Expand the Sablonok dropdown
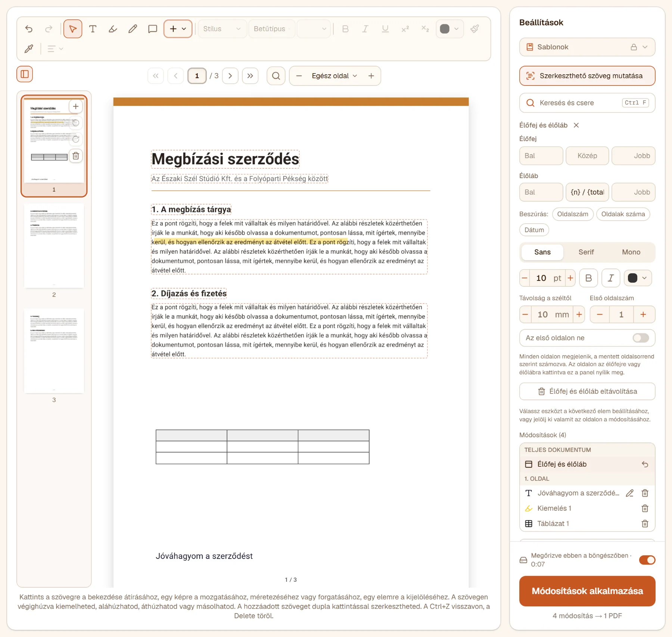Image resolution: width=672 pixels, height=637 pixels. pyautogui.click(x=587, y=47)
